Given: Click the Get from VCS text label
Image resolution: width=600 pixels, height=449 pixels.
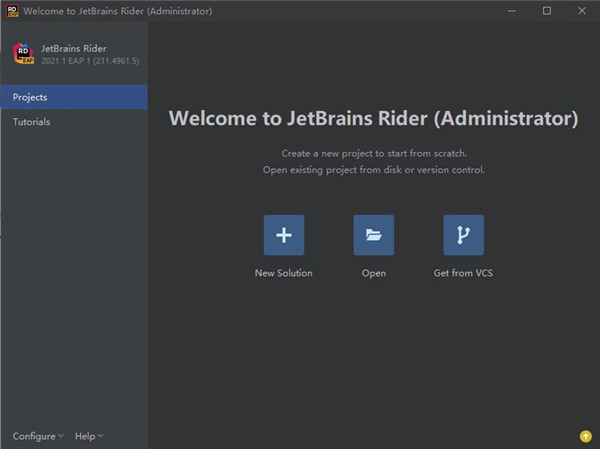Looking at the screenshot, I should (463, 273).
